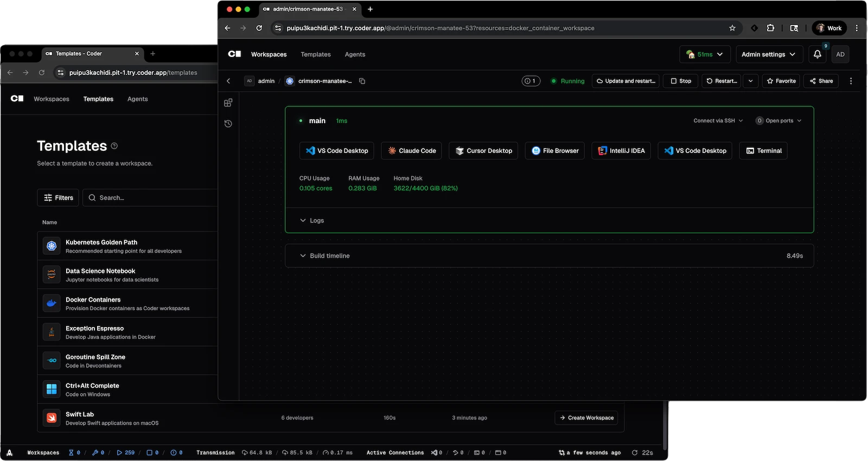
Task: Open a new tab in front browser
Action: (x=371, y=9)
